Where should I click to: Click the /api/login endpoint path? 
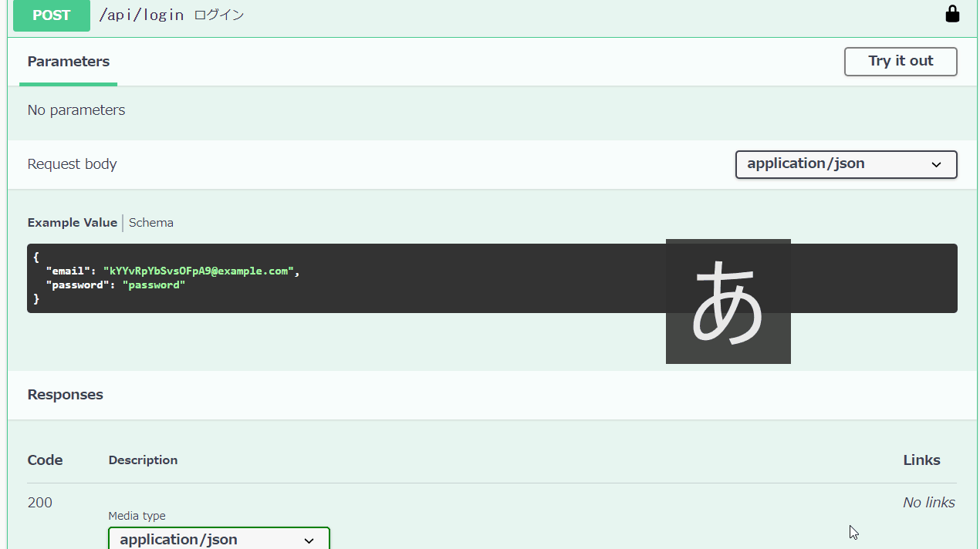(x=141, y=15)
